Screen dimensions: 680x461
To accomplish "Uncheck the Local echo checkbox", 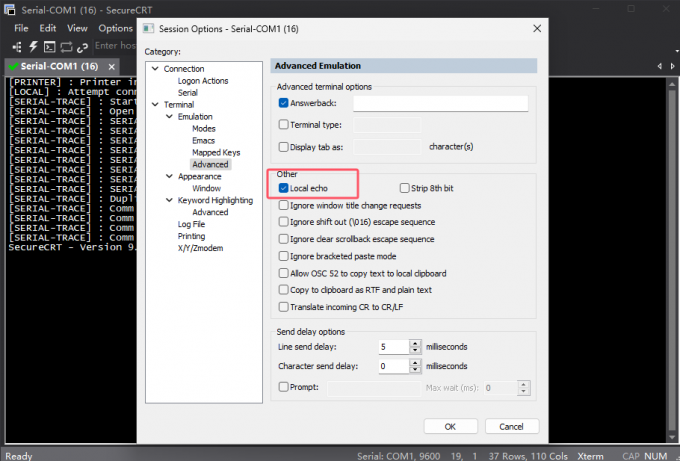I will (284, 188).
